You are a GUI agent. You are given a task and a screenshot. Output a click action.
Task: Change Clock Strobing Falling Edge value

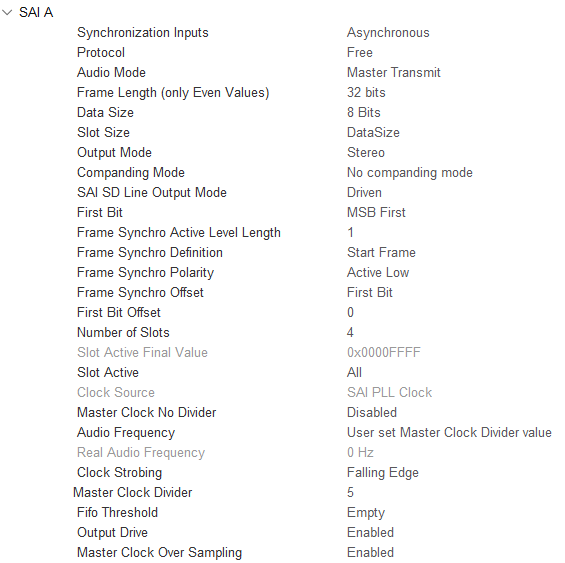click(383, 473)
